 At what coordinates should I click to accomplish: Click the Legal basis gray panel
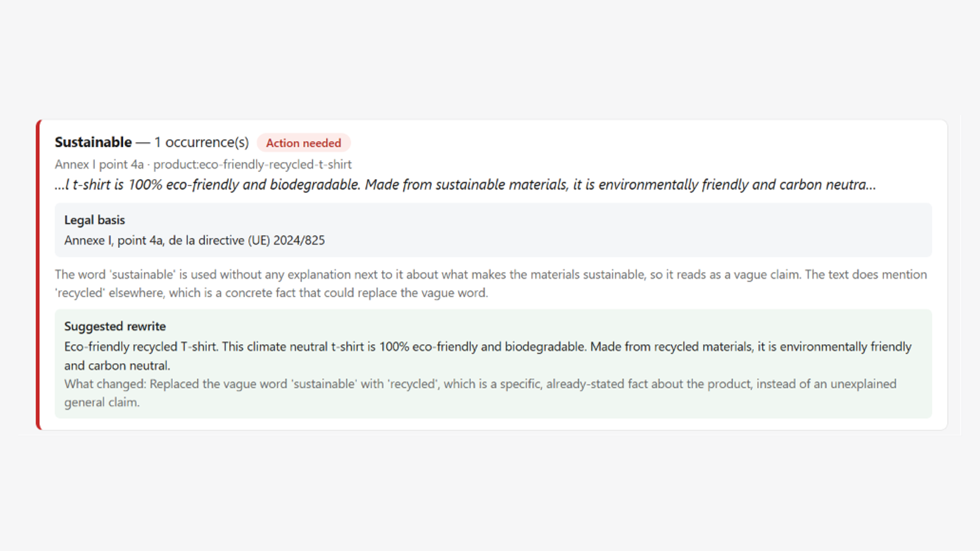coord(493,230)
